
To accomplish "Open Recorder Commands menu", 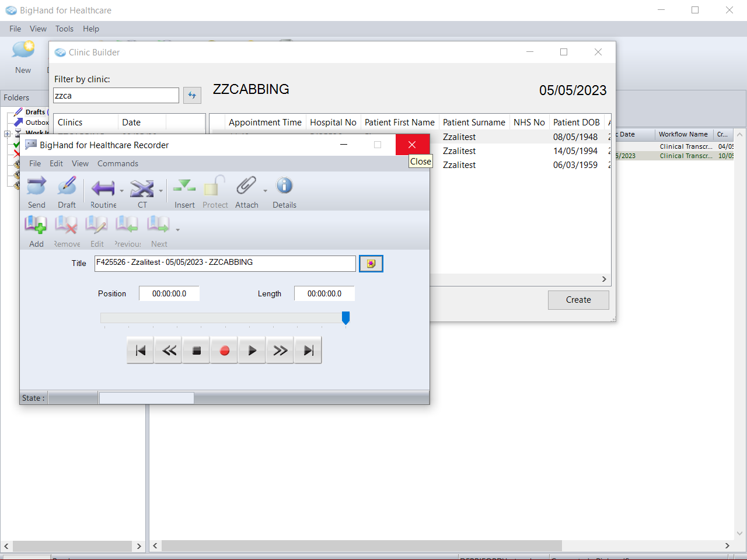I will pos(118,163).
